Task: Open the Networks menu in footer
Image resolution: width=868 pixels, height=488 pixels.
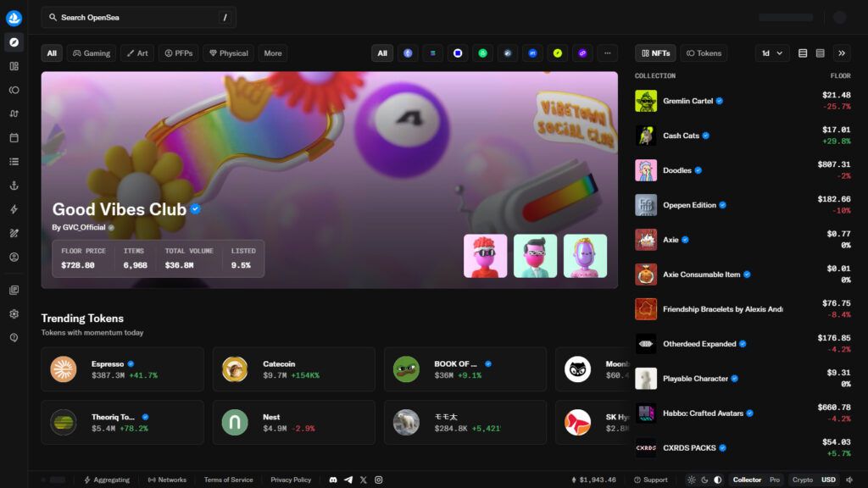Action: point(167,480)
